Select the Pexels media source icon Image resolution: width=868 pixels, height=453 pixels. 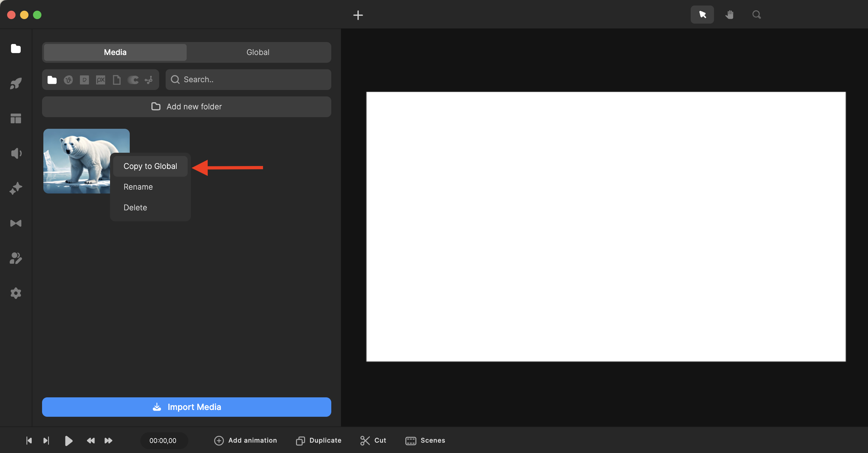click(x=84, y=80)
